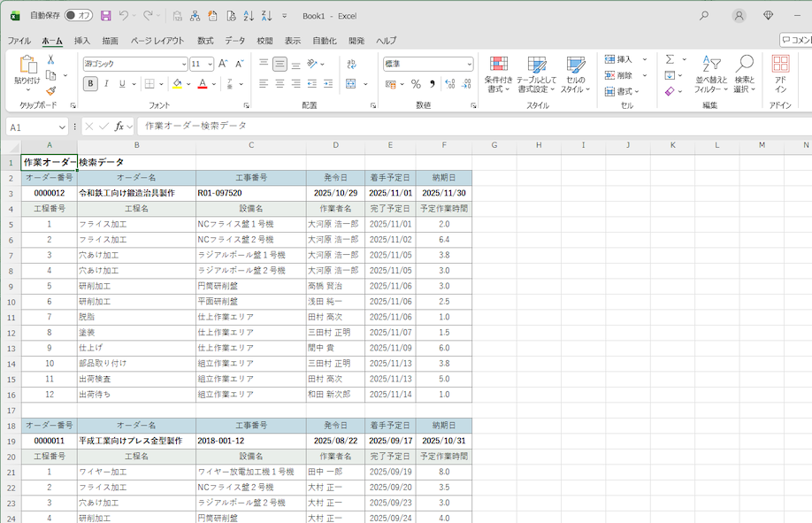This screenshot has height=523, width=812.
Task: Expand the number format (標準) dropdown
Action: (469, 64)
